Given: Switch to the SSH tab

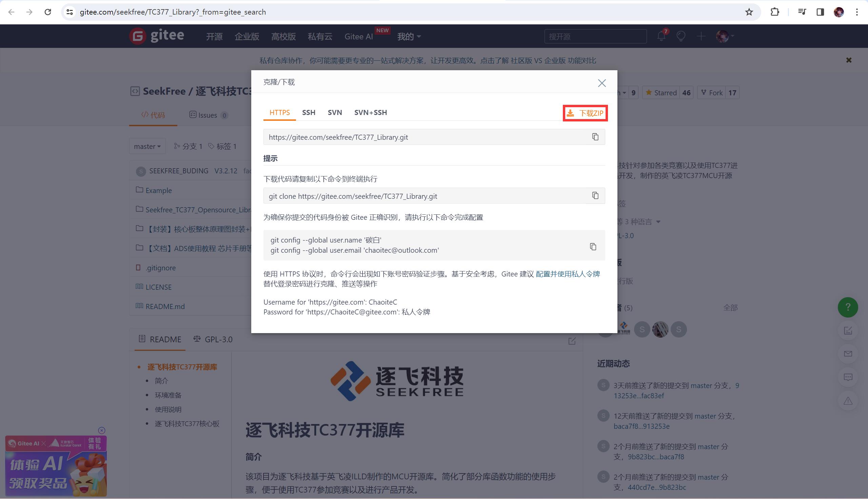Looking at the screenshot, I should (309, 112).
